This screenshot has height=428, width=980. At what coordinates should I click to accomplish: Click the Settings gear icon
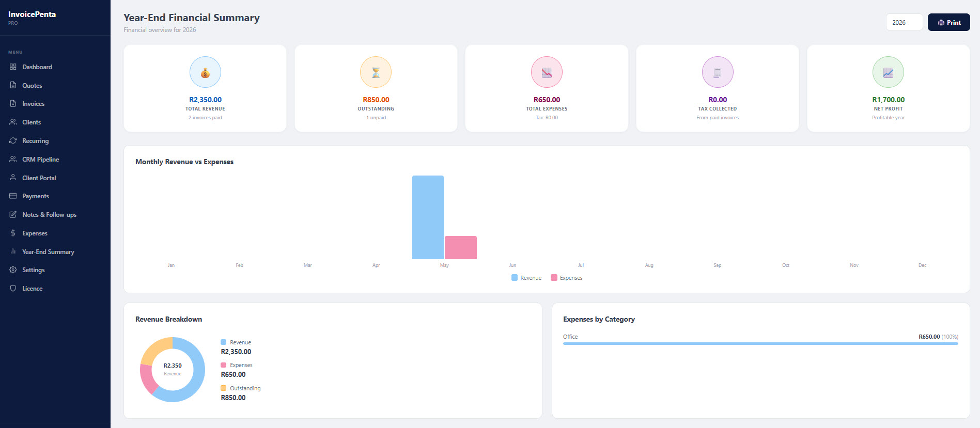(x=13, y=270)
